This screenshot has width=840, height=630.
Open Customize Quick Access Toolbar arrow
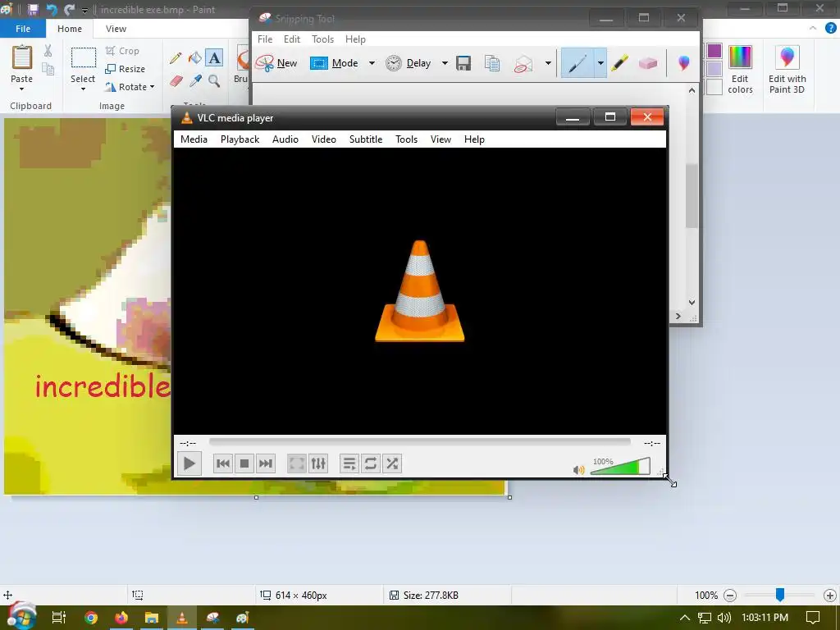(x=84, y=10)
